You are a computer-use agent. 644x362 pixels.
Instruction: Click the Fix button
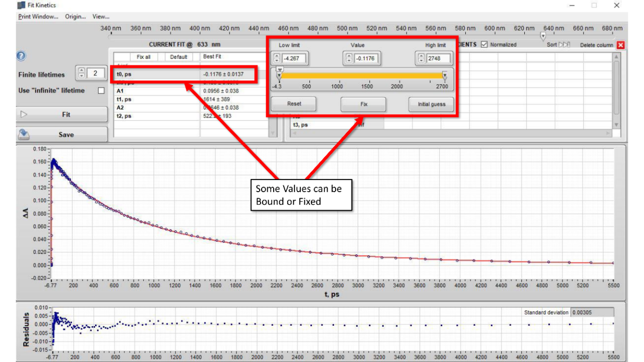pos(364,104)
